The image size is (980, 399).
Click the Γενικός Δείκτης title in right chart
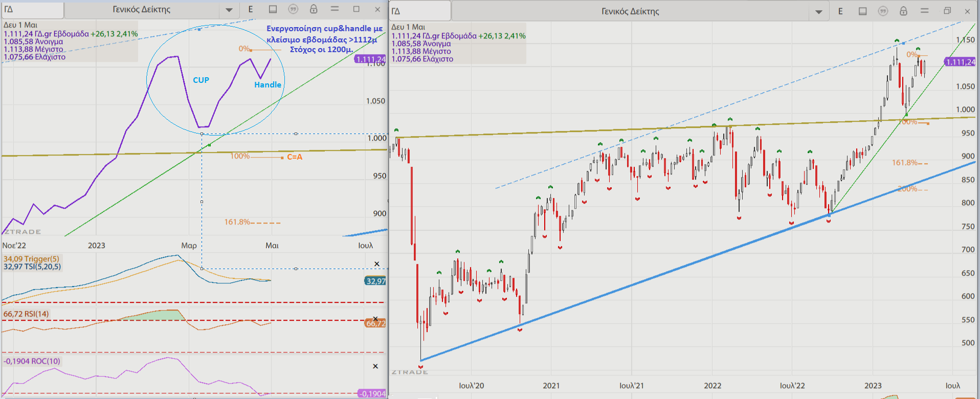(630, 11)
